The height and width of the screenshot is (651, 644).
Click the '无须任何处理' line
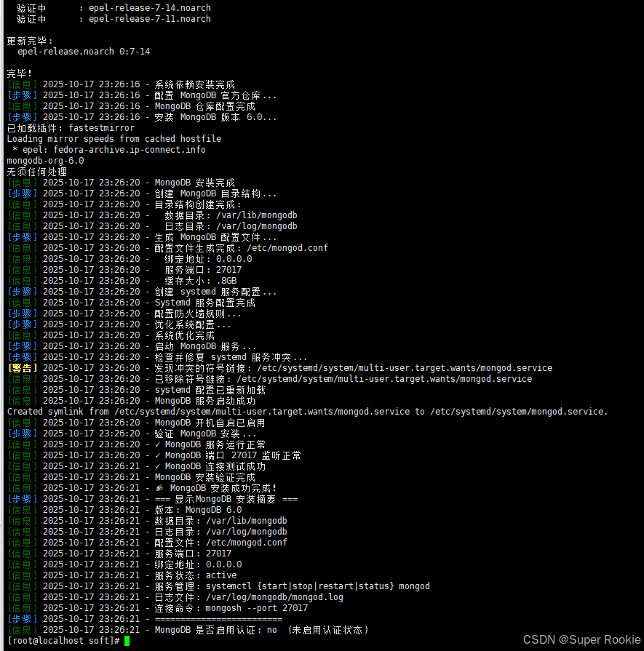37,172
